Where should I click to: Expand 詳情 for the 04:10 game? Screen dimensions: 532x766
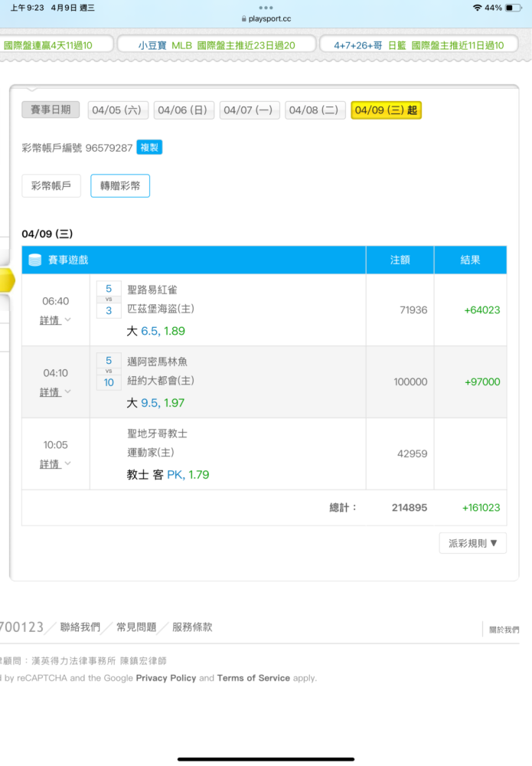[55, 392]
